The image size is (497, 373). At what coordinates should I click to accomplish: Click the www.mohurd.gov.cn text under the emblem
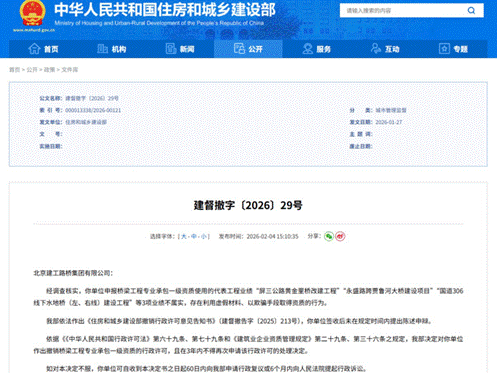pos(34,30)
